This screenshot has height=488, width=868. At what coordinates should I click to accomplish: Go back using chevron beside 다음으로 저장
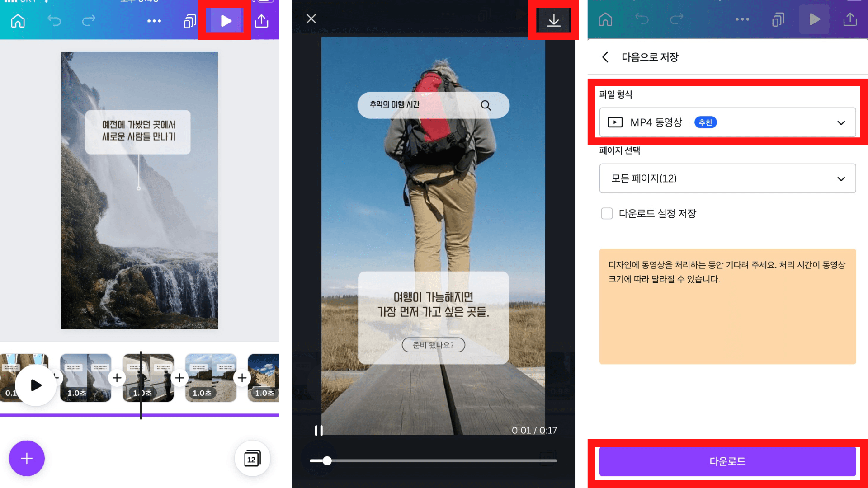605,57
